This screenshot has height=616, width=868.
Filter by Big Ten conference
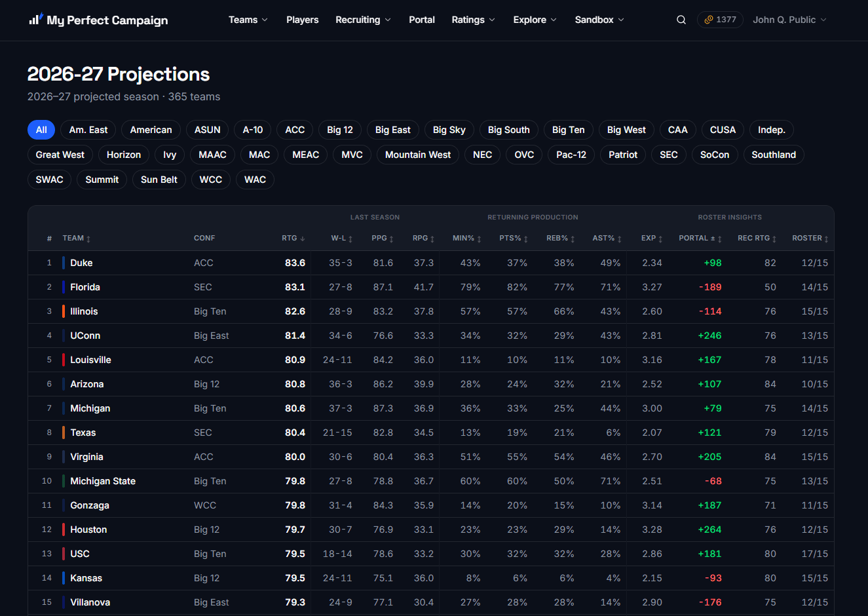coord(569,130)
